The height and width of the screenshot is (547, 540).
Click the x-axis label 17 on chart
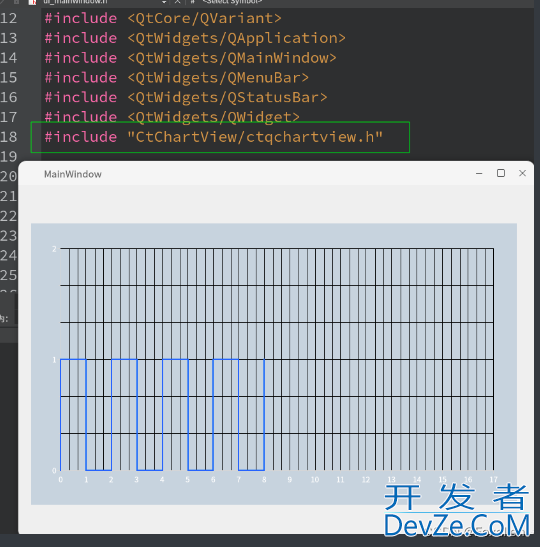493,480
